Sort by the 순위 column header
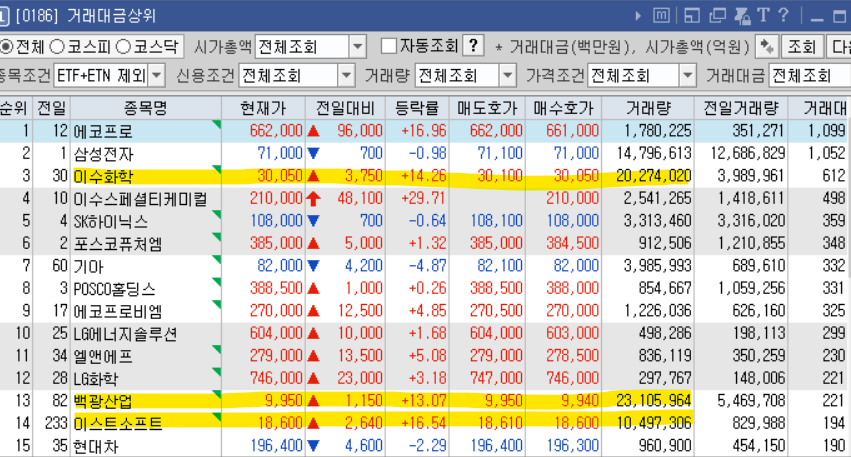 point(15,108)
